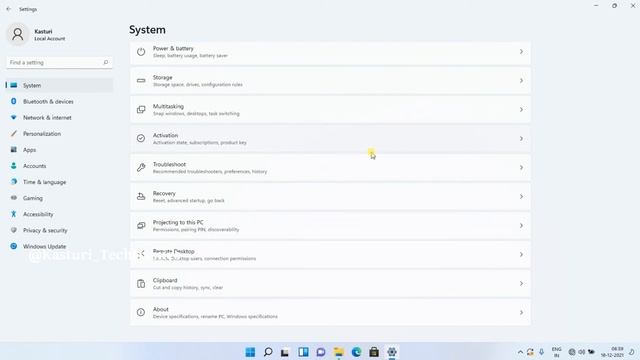Click 'Reset, advanced startup, go back' text
The image size is (640, 360).
pyautogui.click(x=189, y=201)
